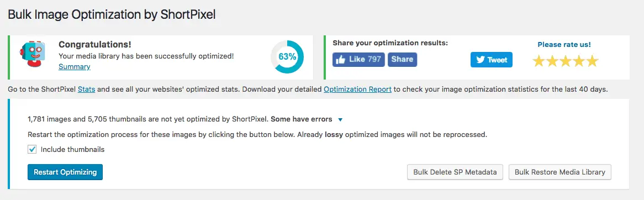The image size is (644, 200).
Task: Open the Summary link
Action: (75, 66)
